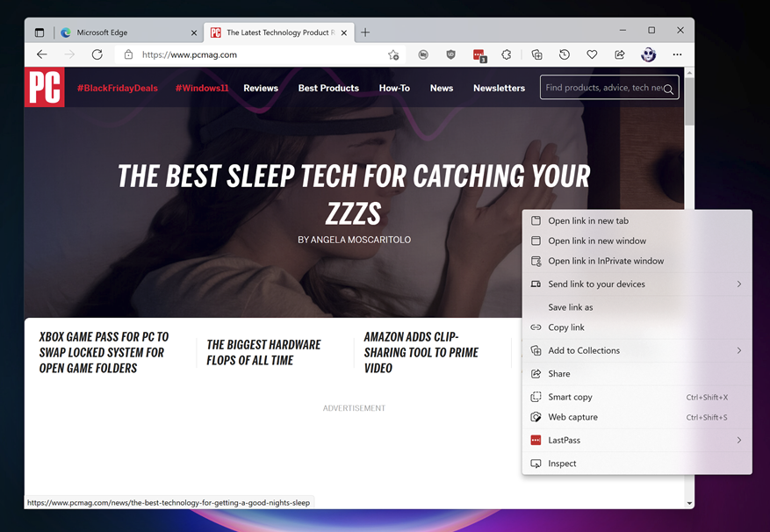Open Settings and more ellipsis menu

[677, 54]
